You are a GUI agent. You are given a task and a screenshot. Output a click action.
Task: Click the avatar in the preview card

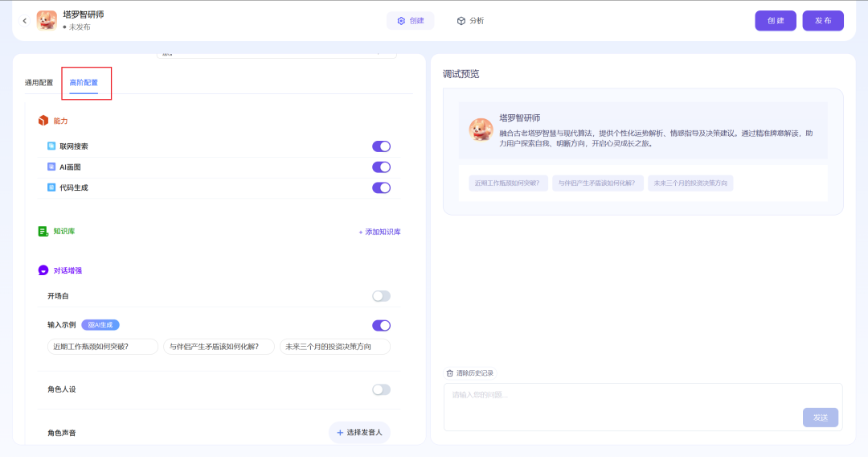[x=481, y=130]
